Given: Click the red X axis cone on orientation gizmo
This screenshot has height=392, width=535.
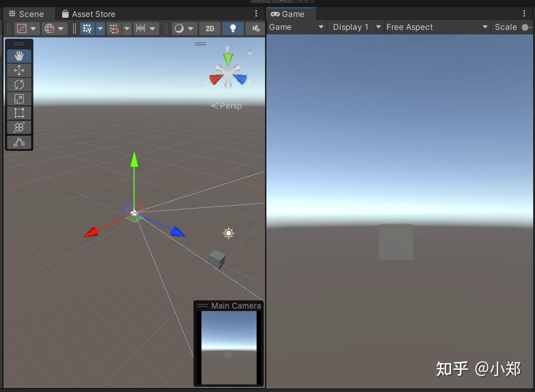Looking at the screenshot, I should click(216, 80).
